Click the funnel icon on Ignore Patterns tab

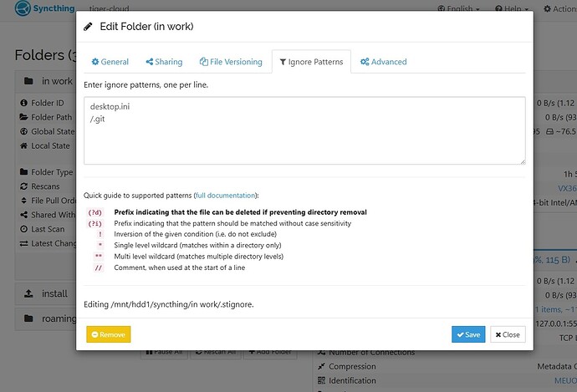point(283,62)
